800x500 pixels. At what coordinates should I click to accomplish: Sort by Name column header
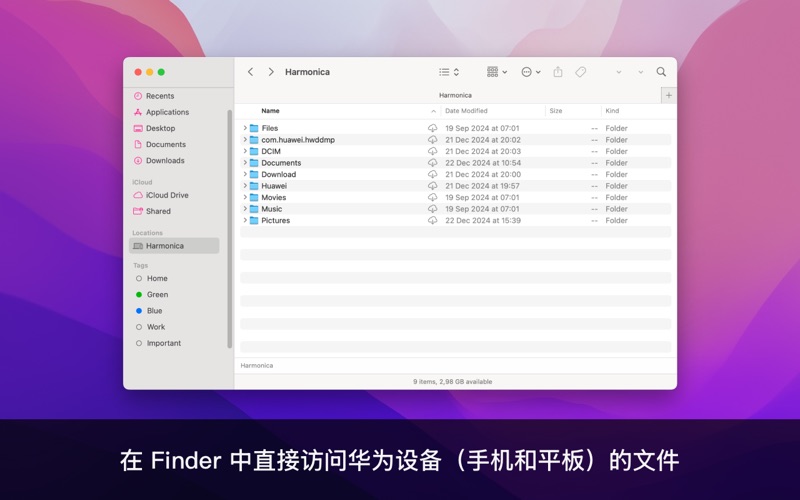click(x=270, y=111)
